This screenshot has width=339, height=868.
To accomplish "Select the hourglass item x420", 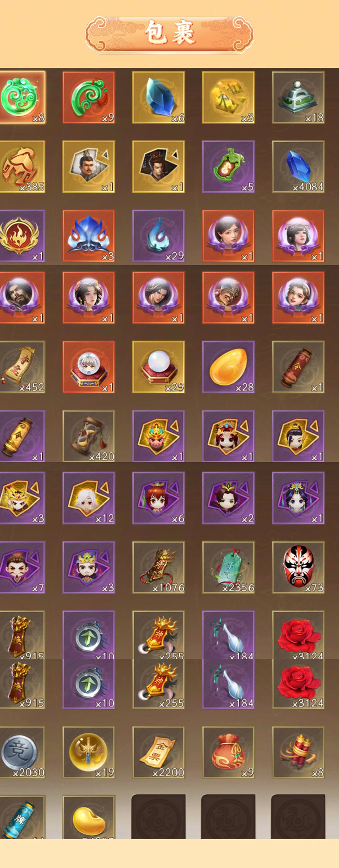I will tap(89, 436).
